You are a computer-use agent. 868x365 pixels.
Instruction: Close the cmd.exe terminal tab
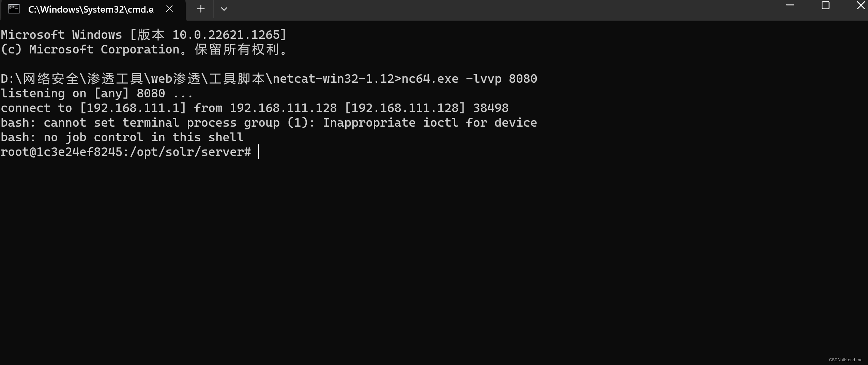(169, 9)
